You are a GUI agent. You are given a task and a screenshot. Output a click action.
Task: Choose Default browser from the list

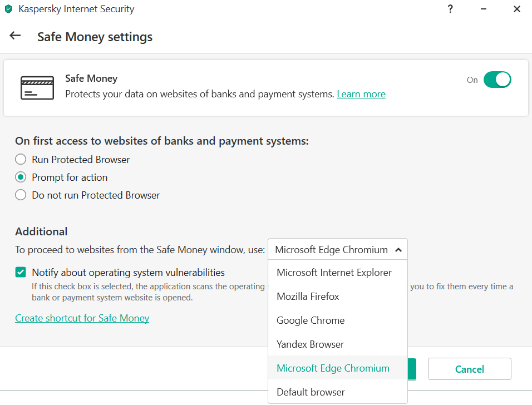(311, 392)
